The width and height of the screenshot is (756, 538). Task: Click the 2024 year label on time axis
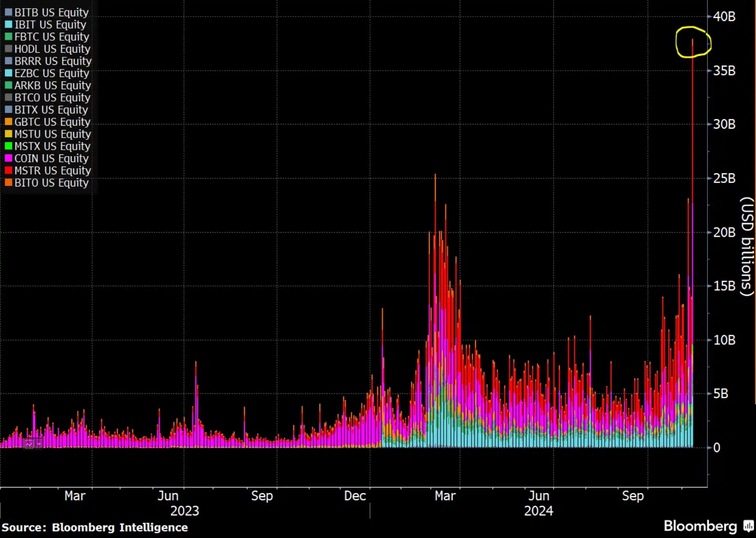tap(538, 511)
